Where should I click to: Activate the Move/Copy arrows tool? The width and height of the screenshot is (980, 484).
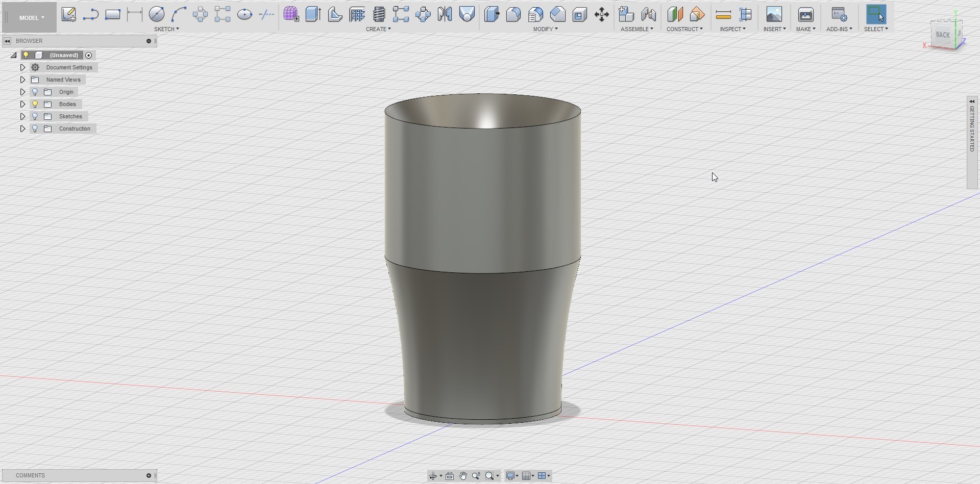(x=602, y=14)
